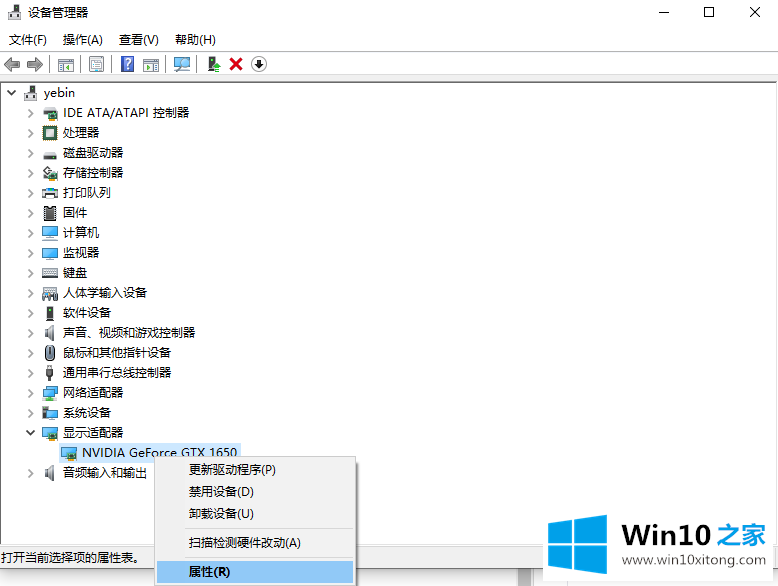Click the network adapters (网络适配器) icon

click(x=50, y=393)
